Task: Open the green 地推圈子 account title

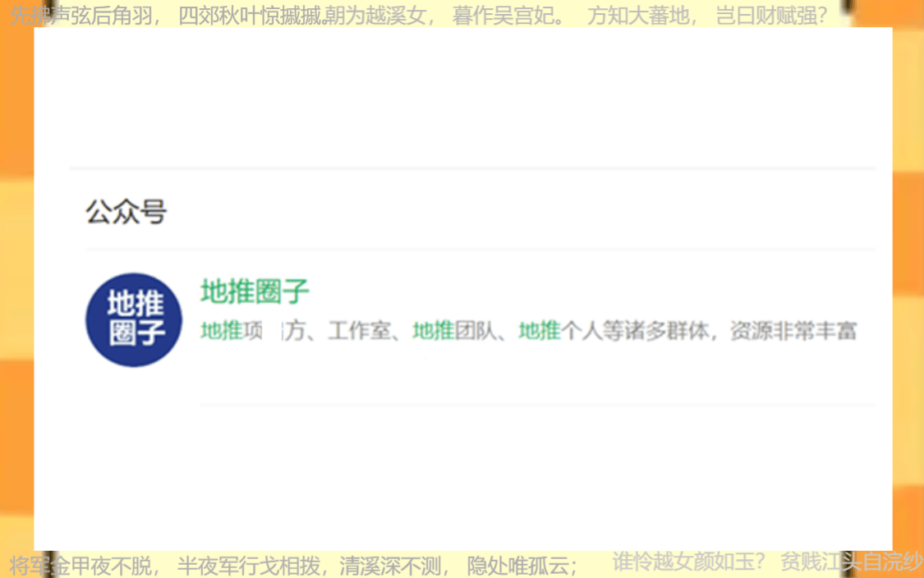Action: [255, 291]
